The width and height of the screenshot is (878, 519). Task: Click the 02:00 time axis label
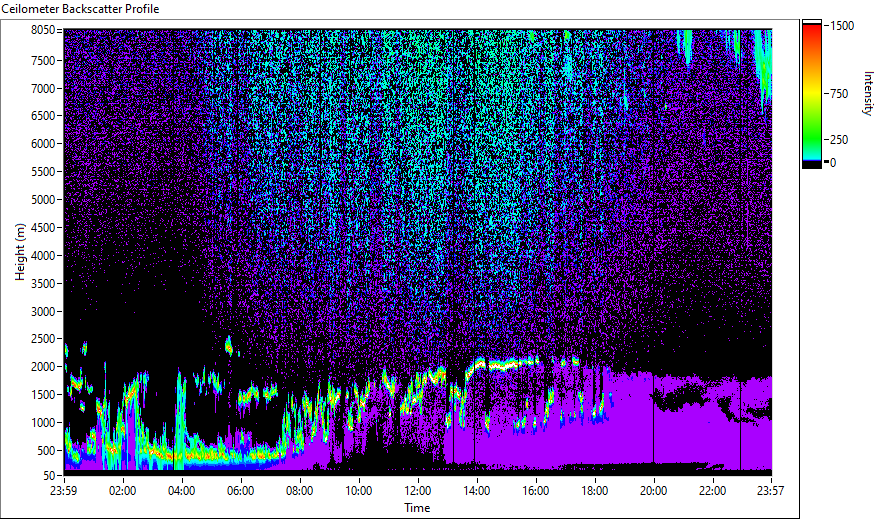click(123, 491)
